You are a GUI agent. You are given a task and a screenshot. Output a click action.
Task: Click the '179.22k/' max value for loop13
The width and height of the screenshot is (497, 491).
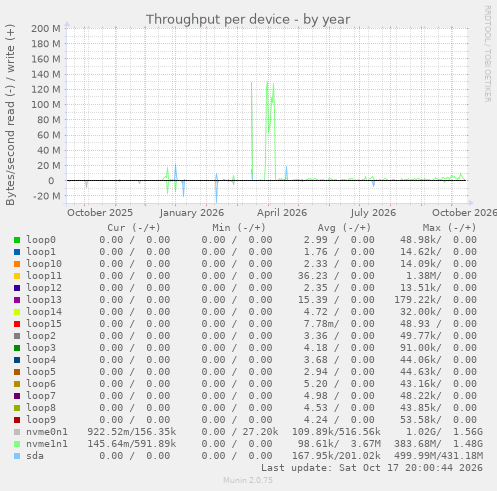click(x=418, y=300)
